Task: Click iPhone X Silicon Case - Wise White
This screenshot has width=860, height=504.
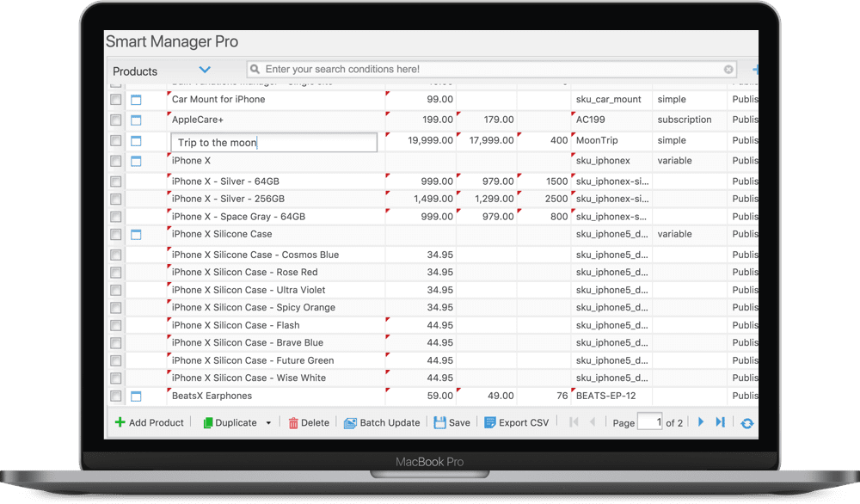Action: tap(249, 378)
